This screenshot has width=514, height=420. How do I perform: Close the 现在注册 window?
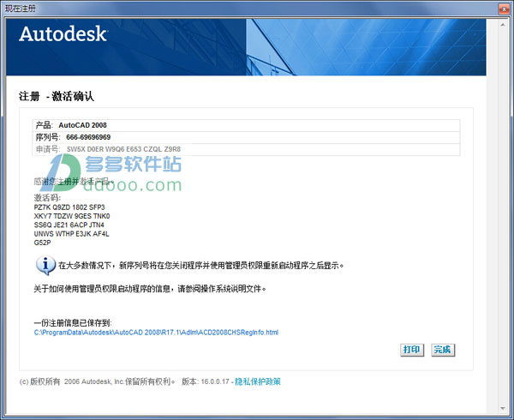point(504,9)
